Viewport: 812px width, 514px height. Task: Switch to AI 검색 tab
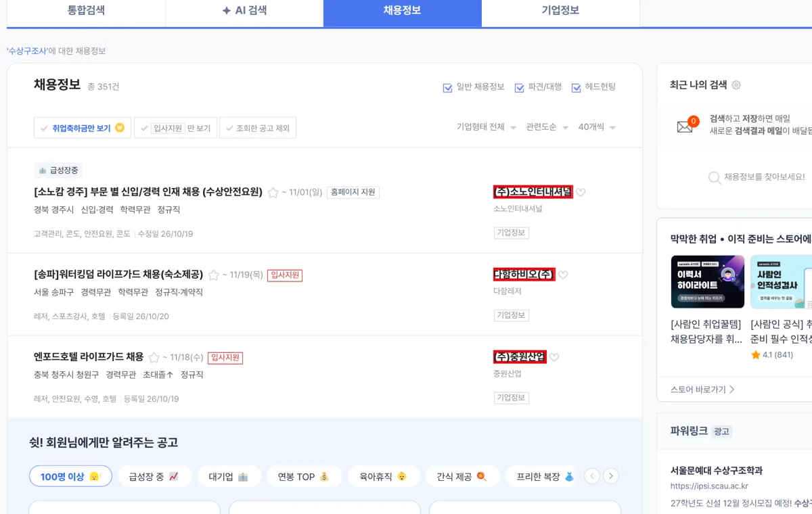tap(244, 11)
